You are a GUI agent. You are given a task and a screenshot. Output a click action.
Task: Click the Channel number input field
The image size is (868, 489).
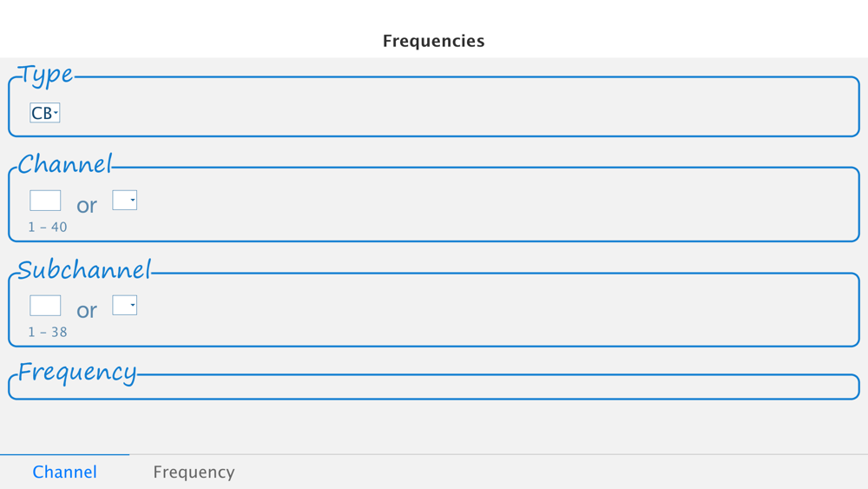(45, 201)
